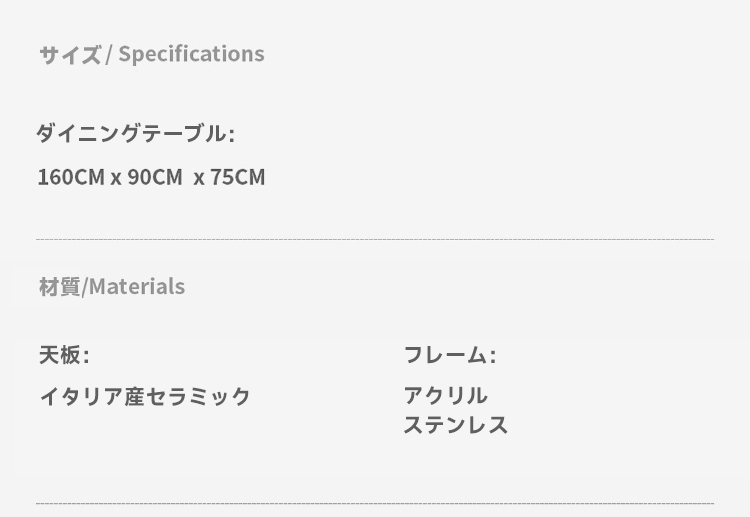Click the dotted divider below the materials section

click(375, 503)
